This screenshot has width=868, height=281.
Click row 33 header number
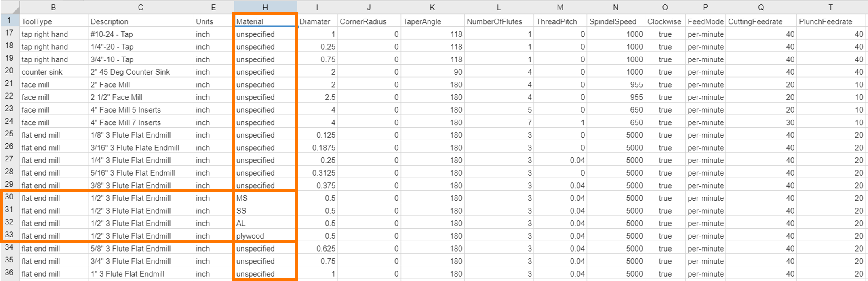9,235
